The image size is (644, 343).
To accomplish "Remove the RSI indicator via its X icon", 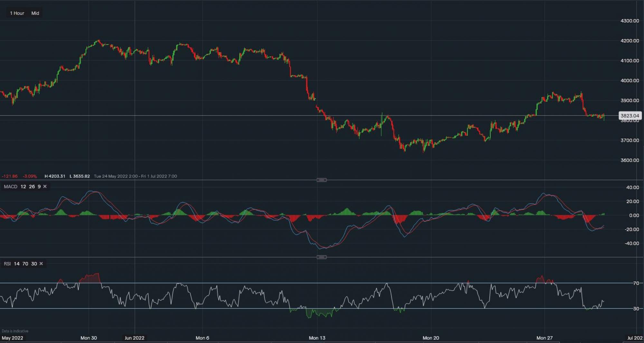I will (41, 263).
